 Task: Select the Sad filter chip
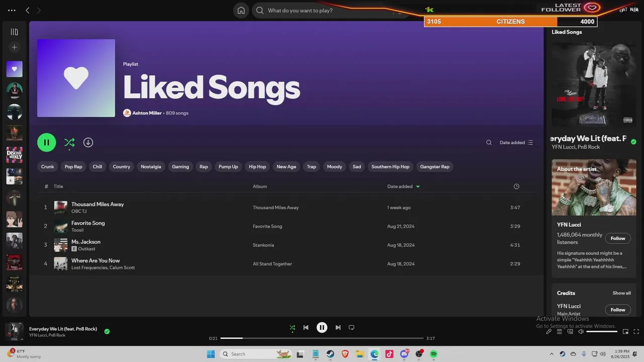[357, 166]
